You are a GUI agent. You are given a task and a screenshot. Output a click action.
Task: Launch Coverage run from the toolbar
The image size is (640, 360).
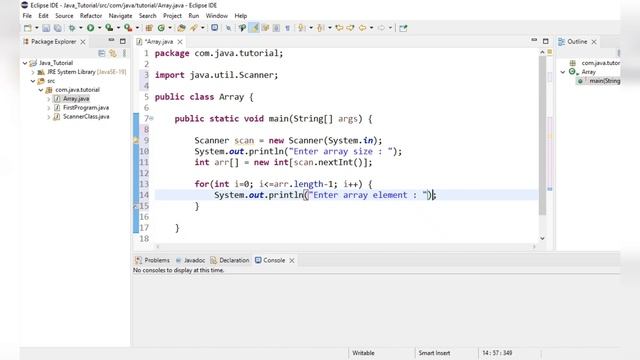click(x=109, y=28)
